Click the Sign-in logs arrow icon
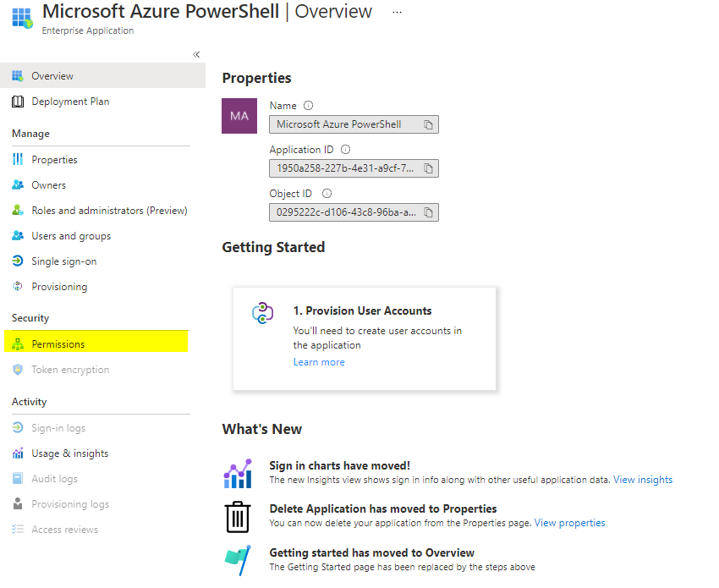The width and height of the screenshot is (719, 588). tap(18, 427)
